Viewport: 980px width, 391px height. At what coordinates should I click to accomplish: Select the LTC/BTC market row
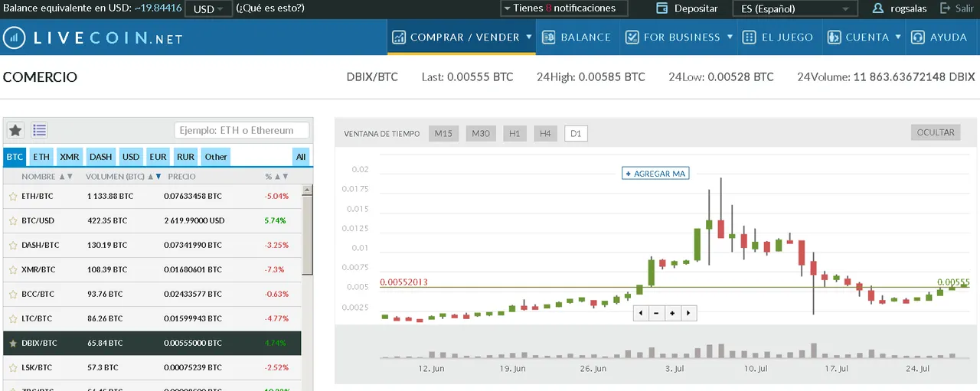point(152,319)
